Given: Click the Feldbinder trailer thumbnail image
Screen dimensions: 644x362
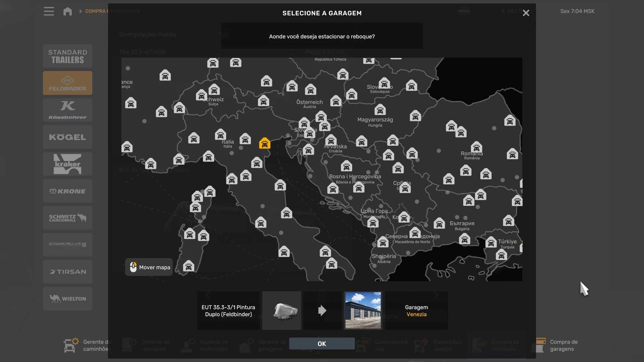Looking at the screenshot, I should [281, 310].
